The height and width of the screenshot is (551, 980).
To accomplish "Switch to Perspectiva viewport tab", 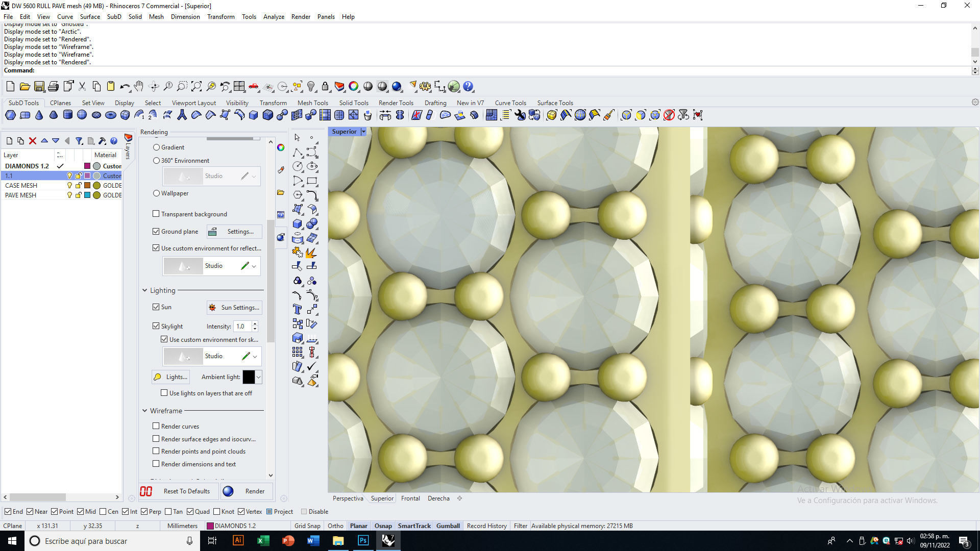I will [348, 498].
